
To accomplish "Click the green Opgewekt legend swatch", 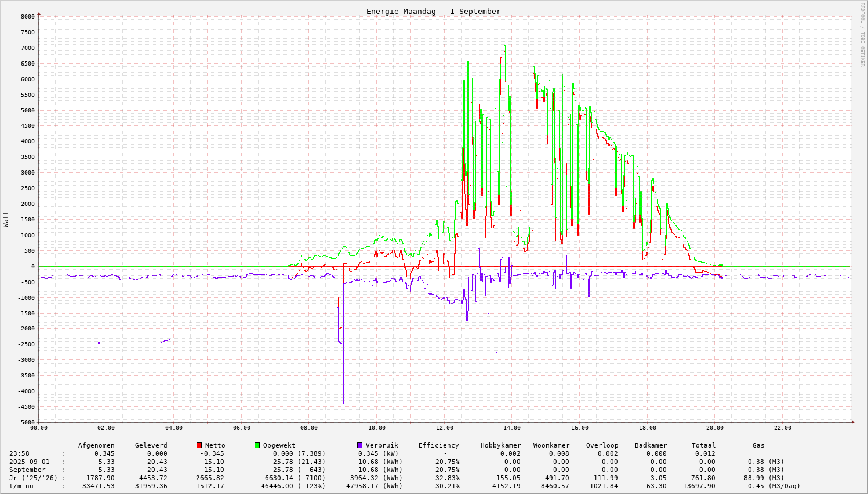I will click(x=257, y=445).
